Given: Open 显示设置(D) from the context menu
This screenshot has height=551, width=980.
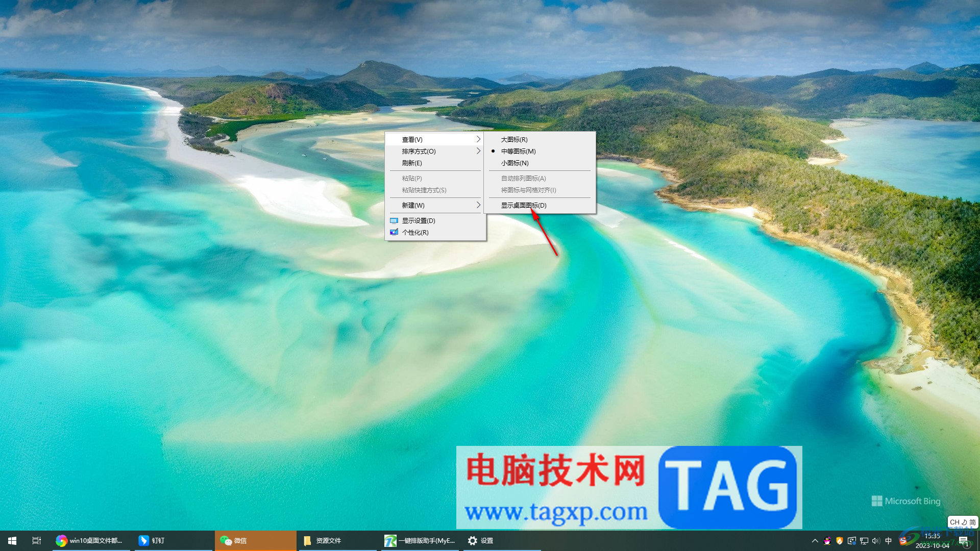Looking at the screenshot, I should coord(418,220).
